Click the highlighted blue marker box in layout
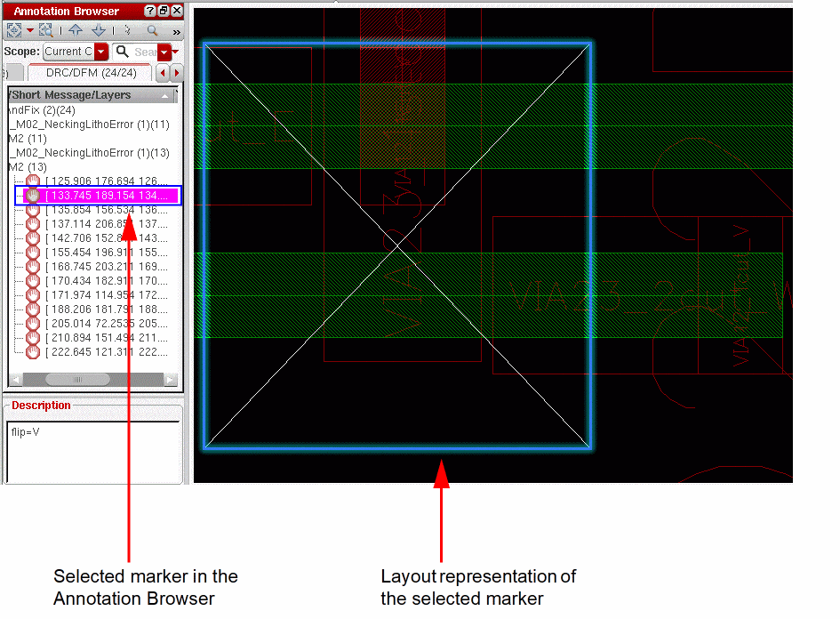This screenshot has width=840, height=619. 397,245
